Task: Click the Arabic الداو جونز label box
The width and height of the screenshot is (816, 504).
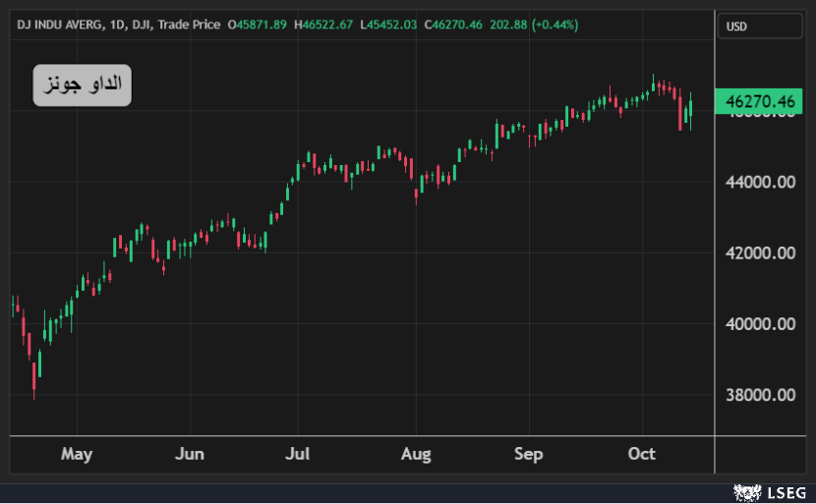Action: coord(82,85)
